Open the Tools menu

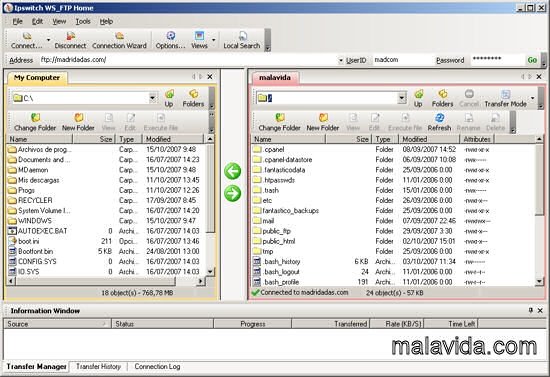click(83, 22)
